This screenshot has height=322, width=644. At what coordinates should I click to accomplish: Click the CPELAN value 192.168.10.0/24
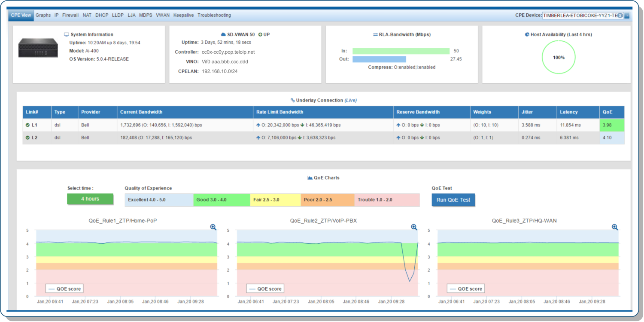tap(219, 71)
